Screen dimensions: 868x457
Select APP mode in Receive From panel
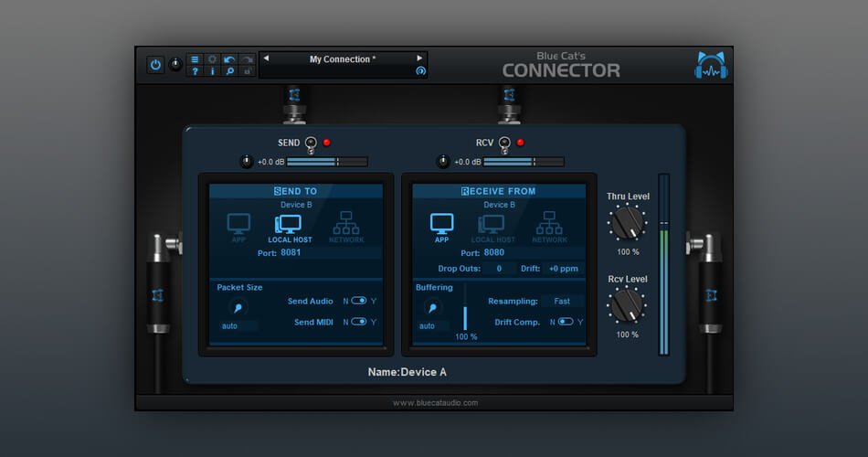pyautogui.click(x=441, y=228)
